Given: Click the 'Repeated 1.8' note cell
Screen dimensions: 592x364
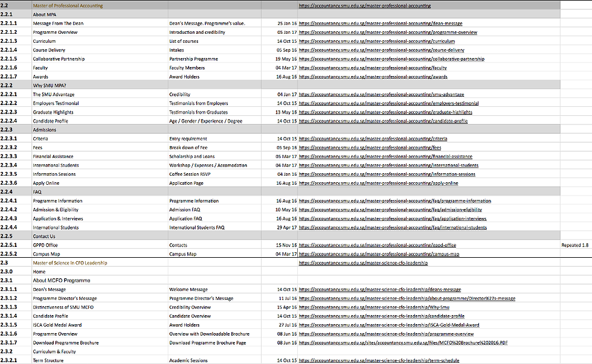Looking at the screenshot, I should (x=574, y=245).
